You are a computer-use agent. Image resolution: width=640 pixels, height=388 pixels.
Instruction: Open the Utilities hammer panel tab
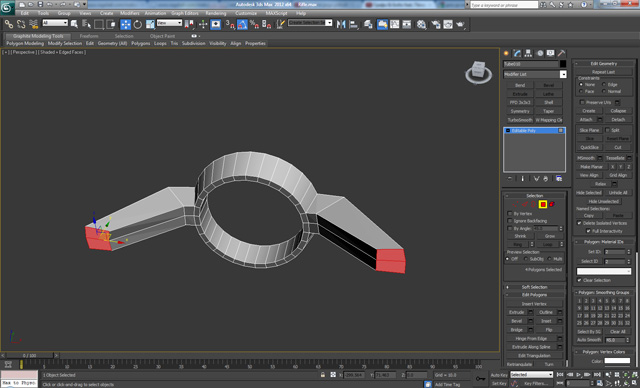562,53
